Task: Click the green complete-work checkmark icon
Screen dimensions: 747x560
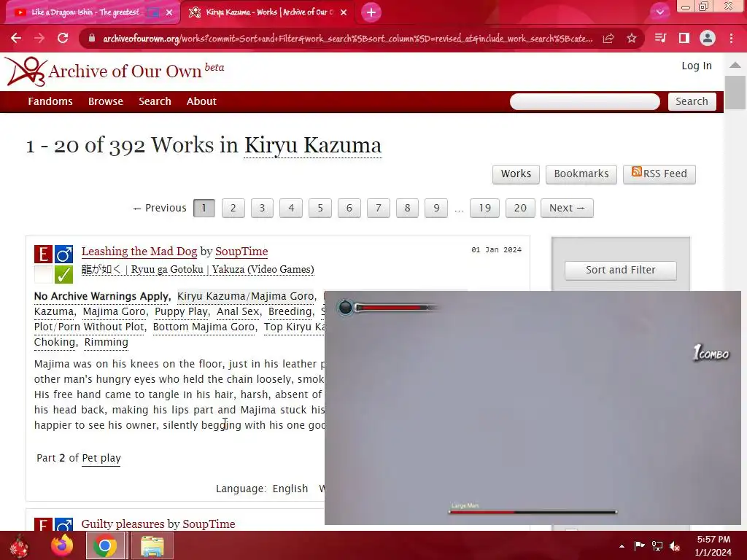Action: click(64, 275)
